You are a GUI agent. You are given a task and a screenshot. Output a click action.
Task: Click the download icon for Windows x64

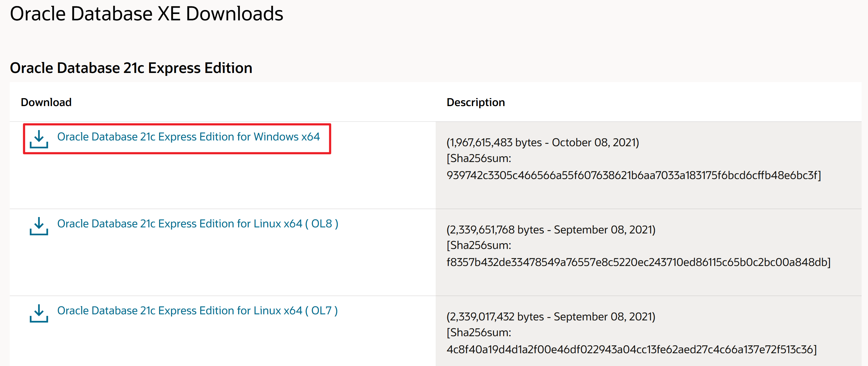pyautogui.click(x=39, y=139)
